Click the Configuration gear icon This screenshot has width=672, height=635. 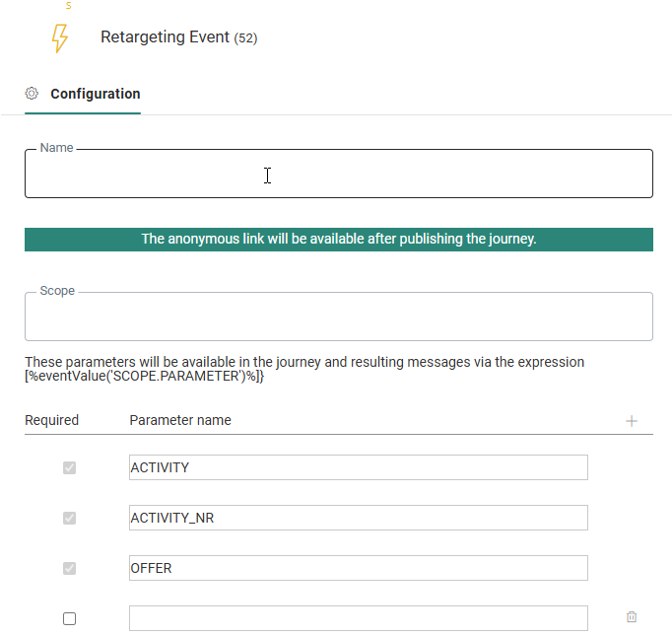point(32,94)
